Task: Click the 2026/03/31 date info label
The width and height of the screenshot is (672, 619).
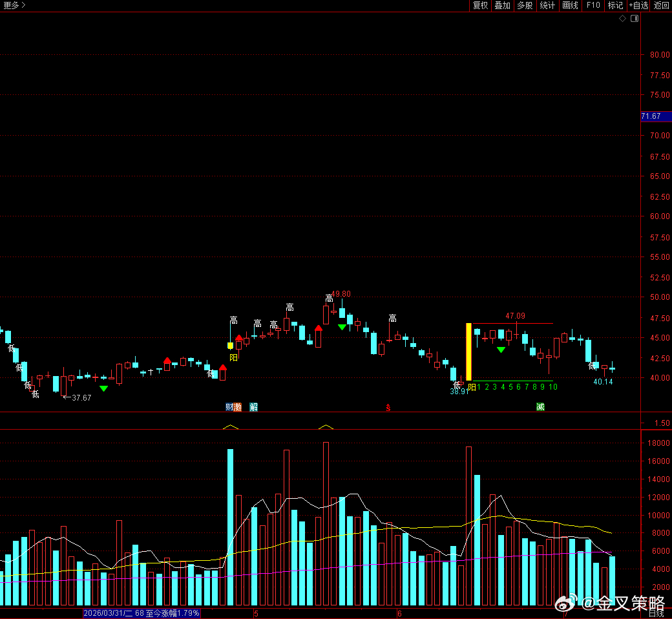Action: tap(142, 613)
